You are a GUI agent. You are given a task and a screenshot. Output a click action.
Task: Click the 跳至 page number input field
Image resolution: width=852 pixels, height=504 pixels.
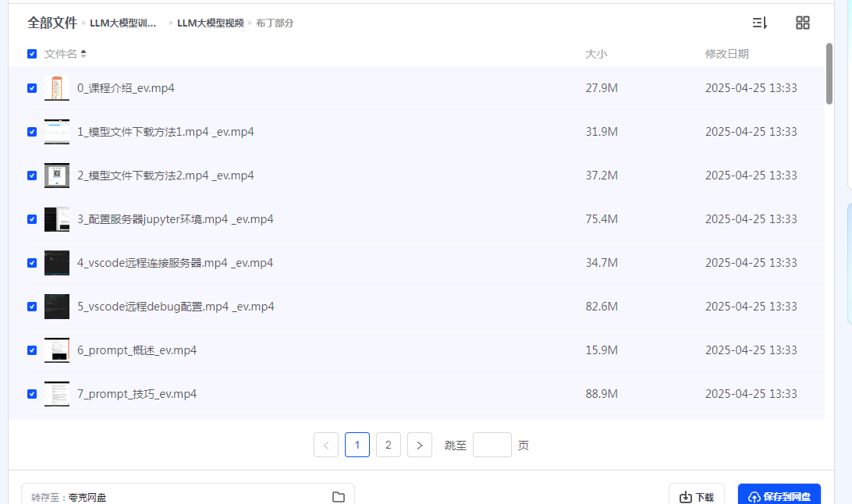[x=492, y=445]
